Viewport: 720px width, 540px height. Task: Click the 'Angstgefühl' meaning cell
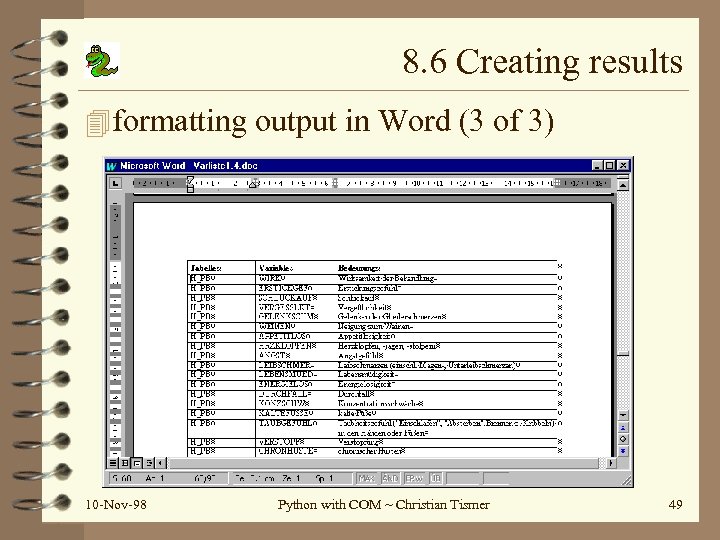pyautogui.click(x=446, y=355)
